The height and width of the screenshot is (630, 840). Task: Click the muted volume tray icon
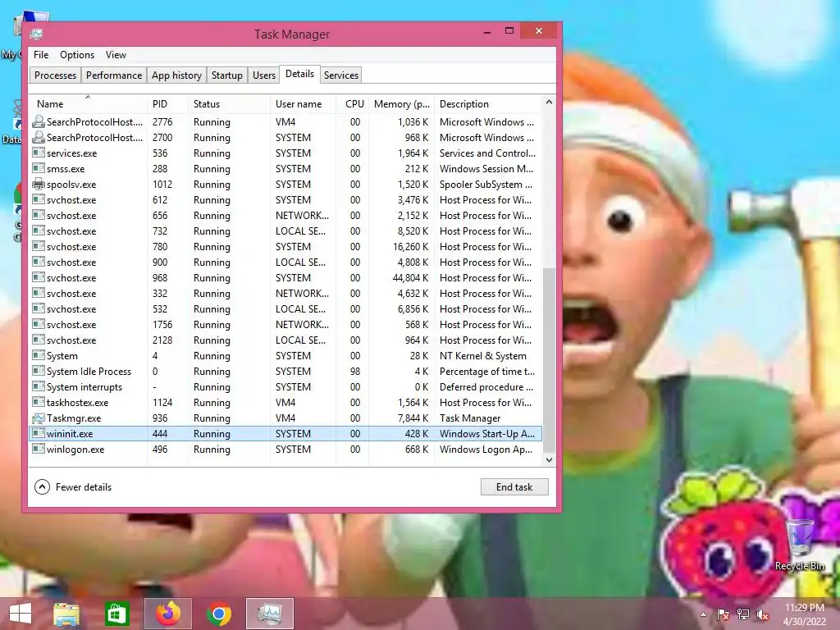tap(763, 614)
